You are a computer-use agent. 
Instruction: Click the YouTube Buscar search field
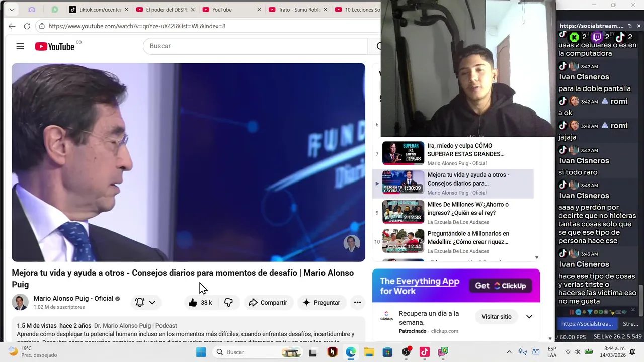pos(256,46)
